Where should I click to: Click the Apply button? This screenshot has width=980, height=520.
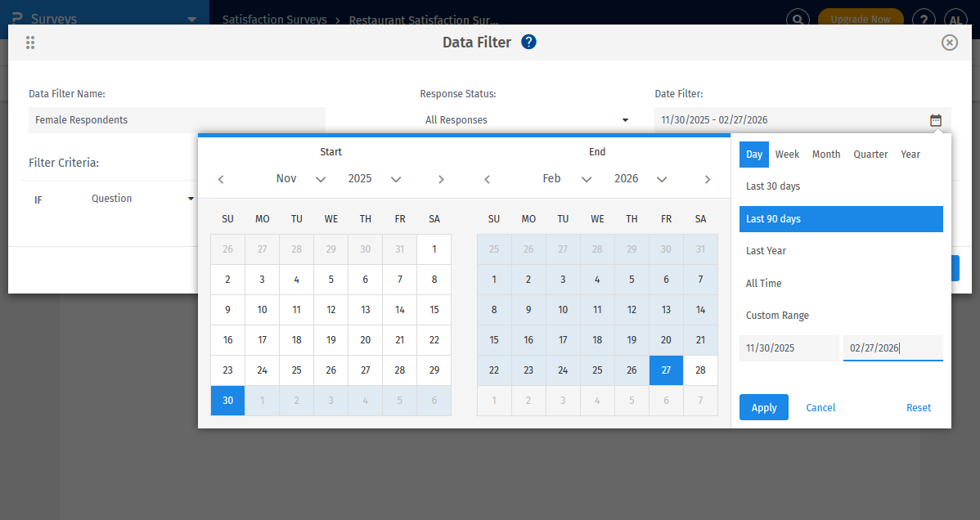763,407
